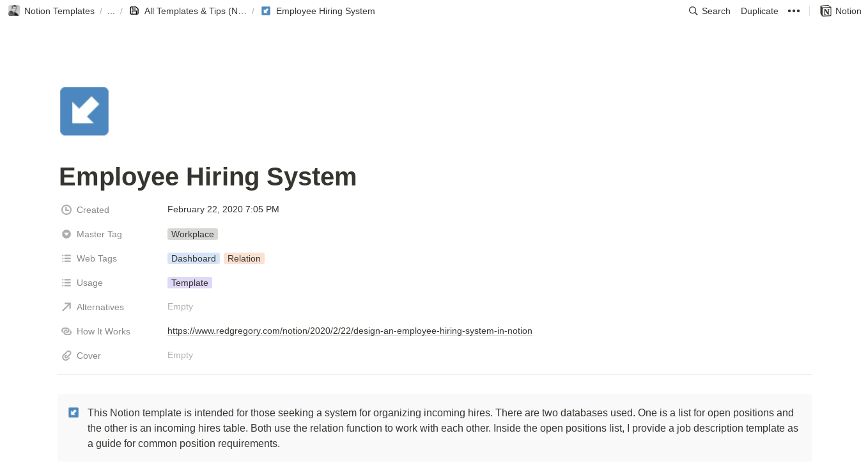Click the blue arrow icon in the callout block
868x463 pixels.
click(74, 412)
